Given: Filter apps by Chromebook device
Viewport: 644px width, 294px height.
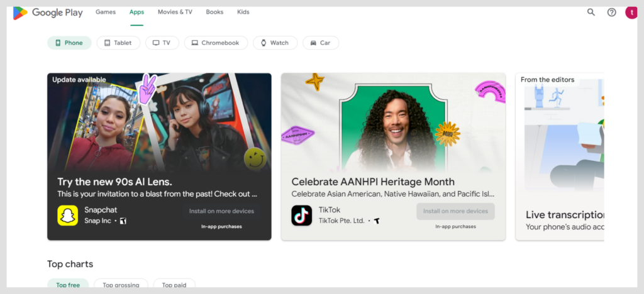Looking at the screenshot, I should click(x=215, y=43).
